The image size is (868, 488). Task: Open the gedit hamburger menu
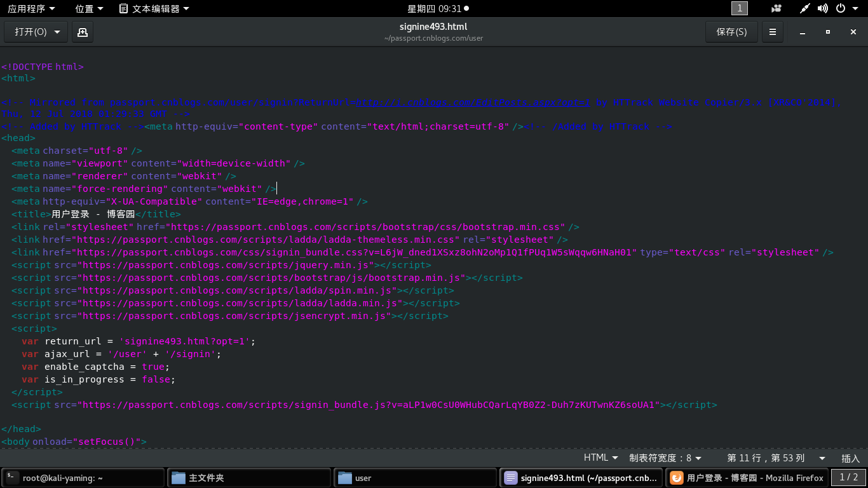[772, 32]
